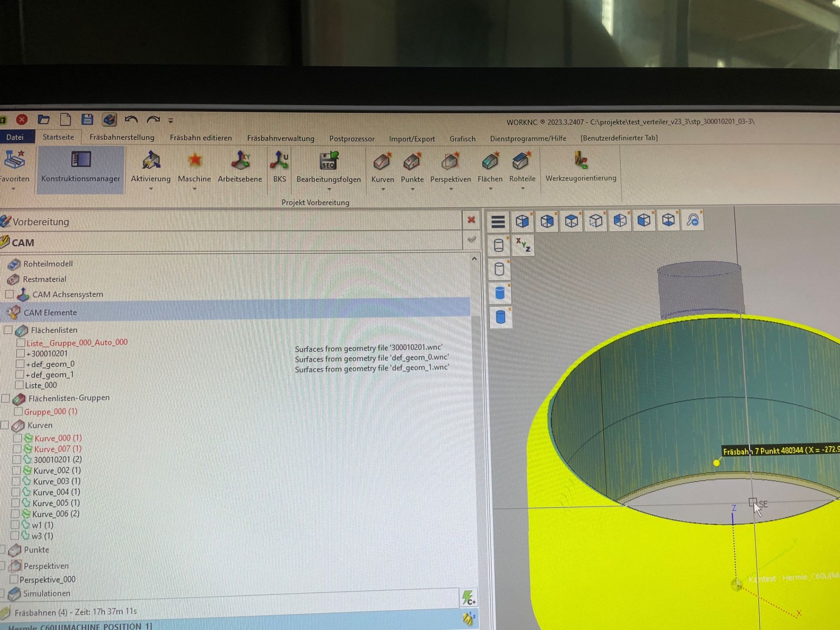Create new document from quick access toolbar
Screen dimensions: 840x630
pyautogui.click(x=65, y=119)
